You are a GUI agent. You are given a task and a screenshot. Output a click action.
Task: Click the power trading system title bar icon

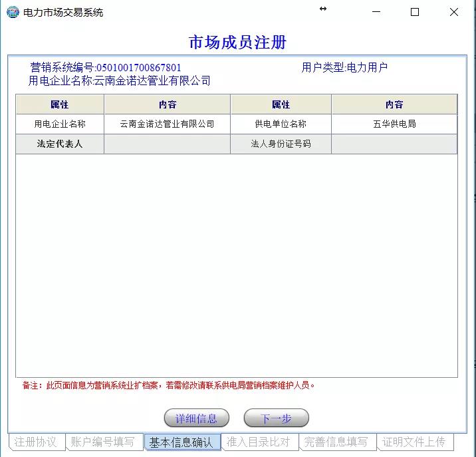13,13
